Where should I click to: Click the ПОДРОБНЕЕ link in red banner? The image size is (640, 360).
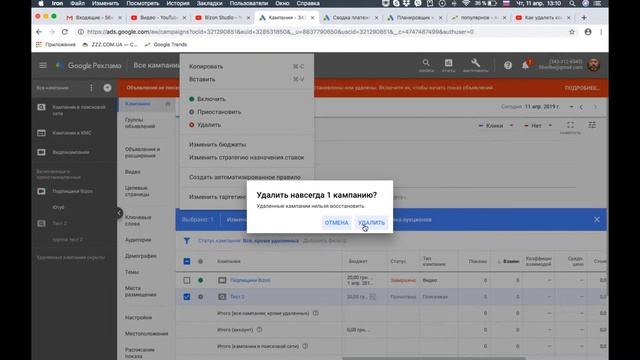tap(582, 88)
